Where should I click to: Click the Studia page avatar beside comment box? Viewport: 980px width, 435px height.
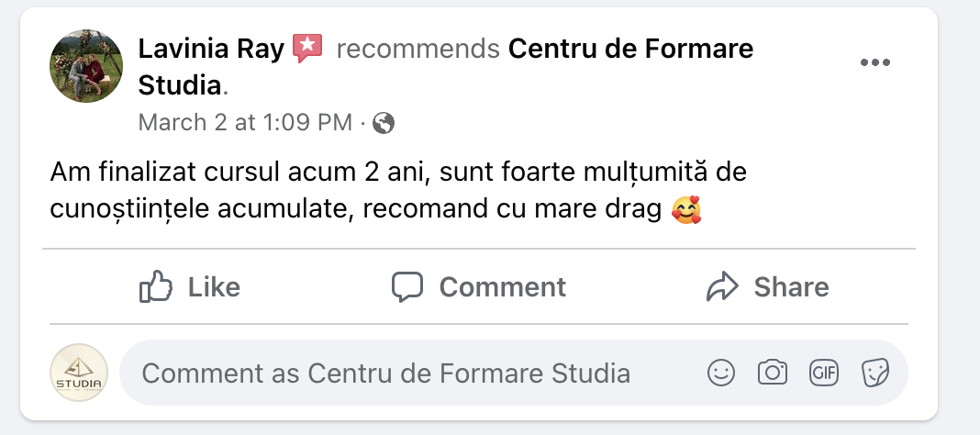pos(79,373)
